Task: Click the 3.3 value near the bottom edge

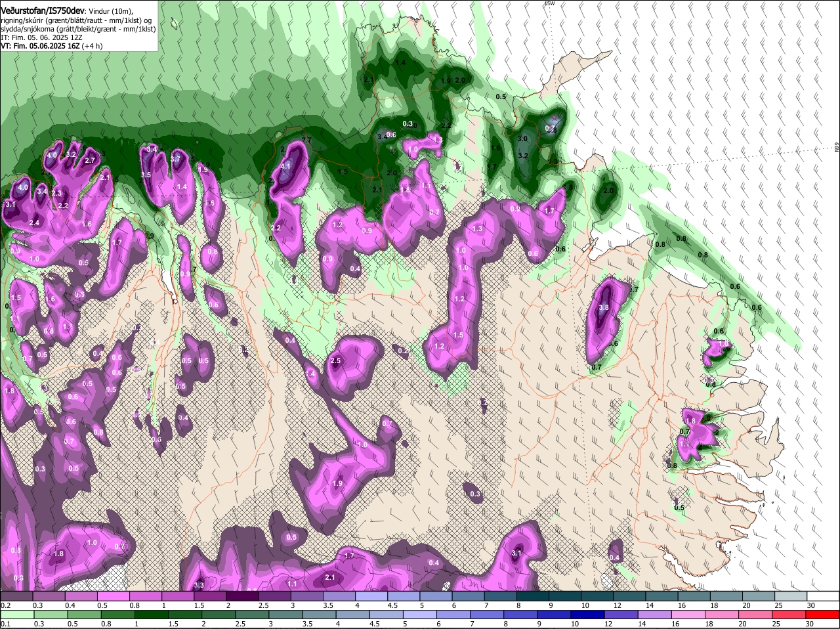Action: [x=199, y=585]
